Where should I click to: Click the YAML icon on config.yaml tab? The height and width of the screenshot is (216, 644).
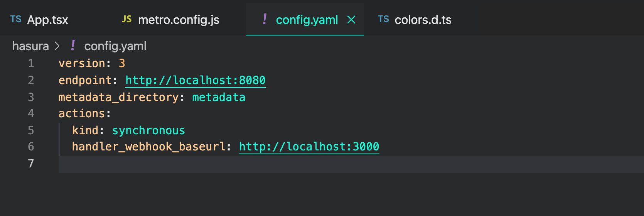click(x=265, y=19)
